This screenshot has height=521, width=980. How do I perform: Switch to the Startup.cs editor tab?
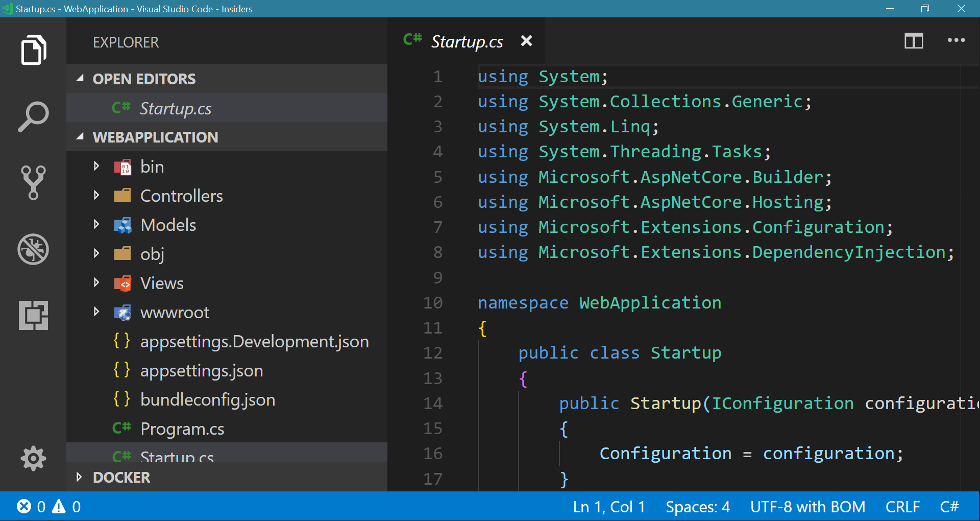pos(467,41)
